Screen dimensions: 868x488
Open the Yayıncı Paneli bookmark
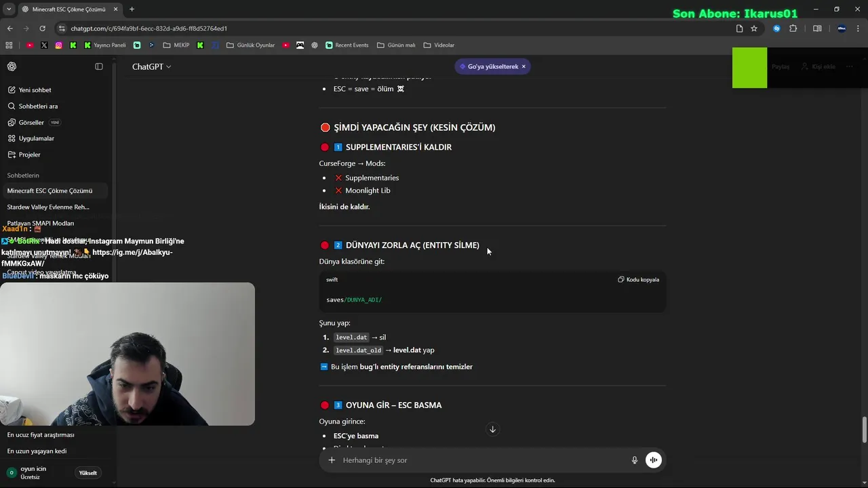click(105, 45)
